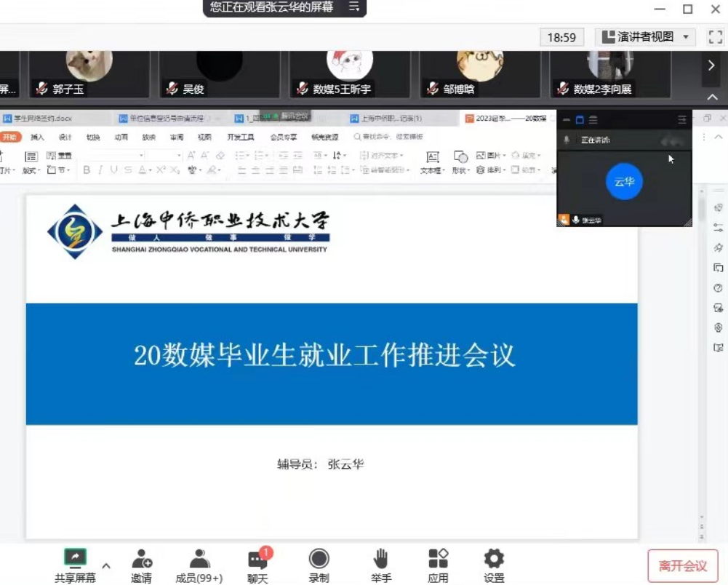The height and width of the screenshot is (585, 728).
Task: Open the 应用 apps icon
Action: point(438,559)
